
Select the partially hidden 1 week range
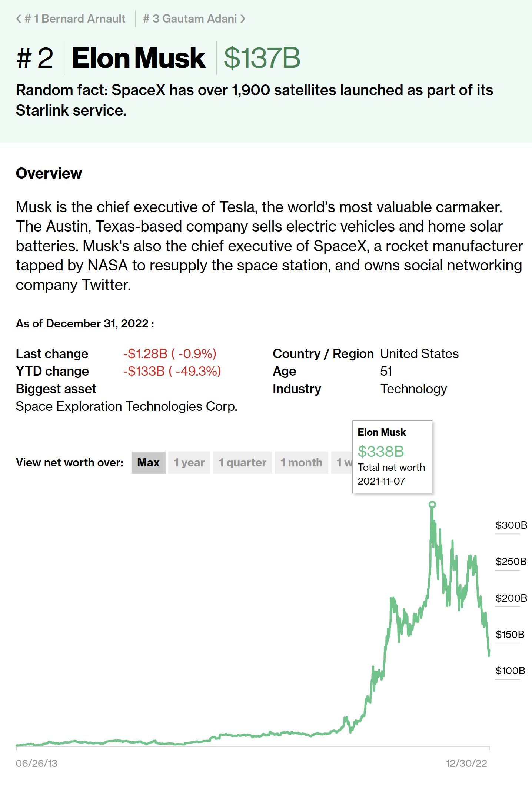pyautogui.click(x=342, y=462)
